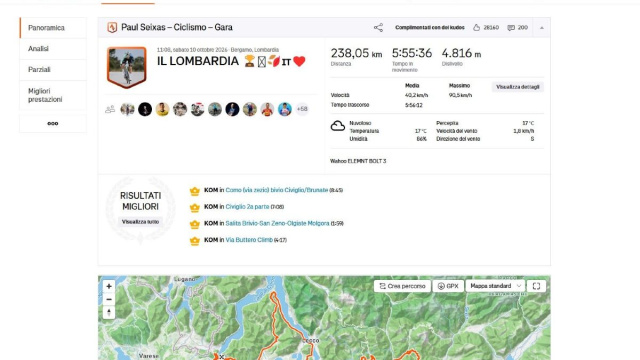Click KOM crown icon beside Civiglio 2a parte
This screenshot has height=360, width=640.
[x=195, y=207]
